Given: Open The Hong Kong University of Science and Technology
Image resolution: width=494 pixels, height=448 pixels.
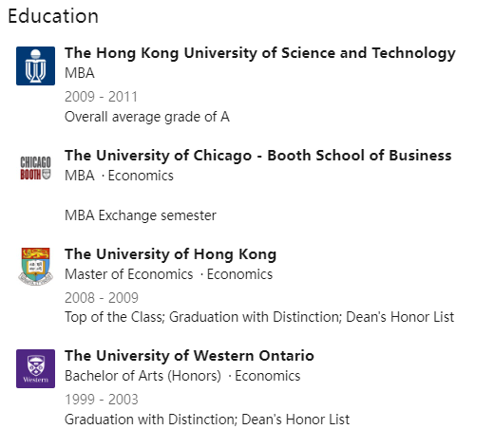Looking at the screenshot, I should (x=260, y=53).
